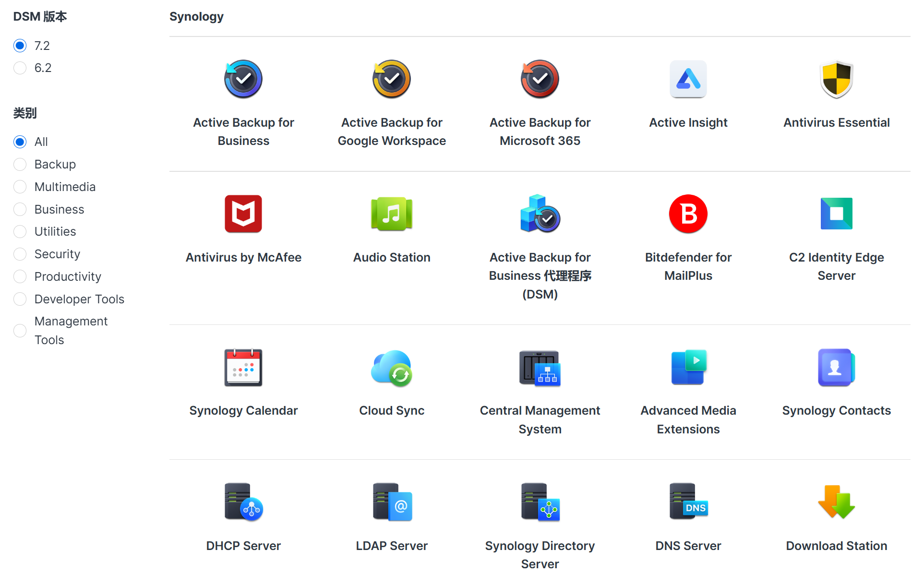Open the Antivirus Essential shield icon
This screenshot has width=924, height=586.
(x=836, y=79)
